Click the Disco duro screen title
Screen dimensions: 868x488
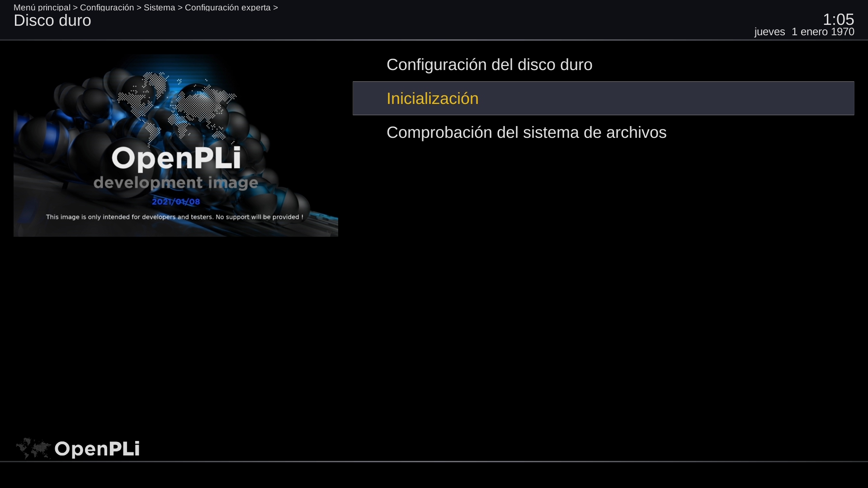coord(52,21)
